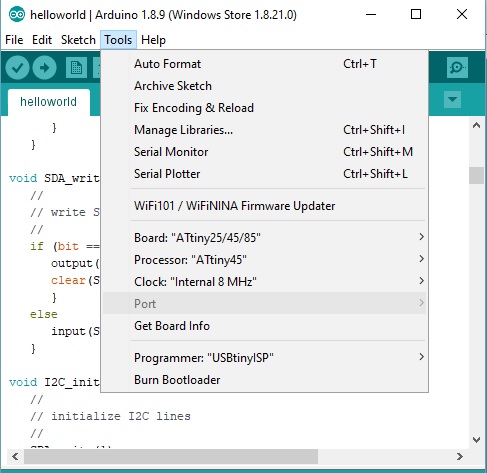The image size is (487, 473).
Task: Open the Help menu
Action: (153, 40)
